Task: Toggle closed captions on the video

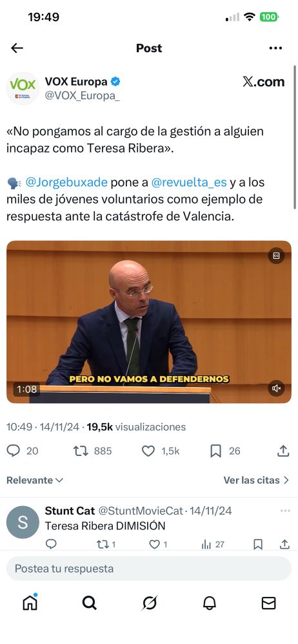Action: 277,256
